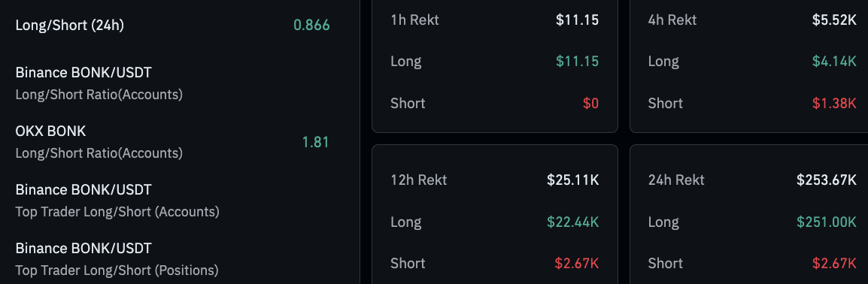This screenshot has height=284, width=868.
Task: Select the 24h Rekt card title
Action: coord(676,180)
